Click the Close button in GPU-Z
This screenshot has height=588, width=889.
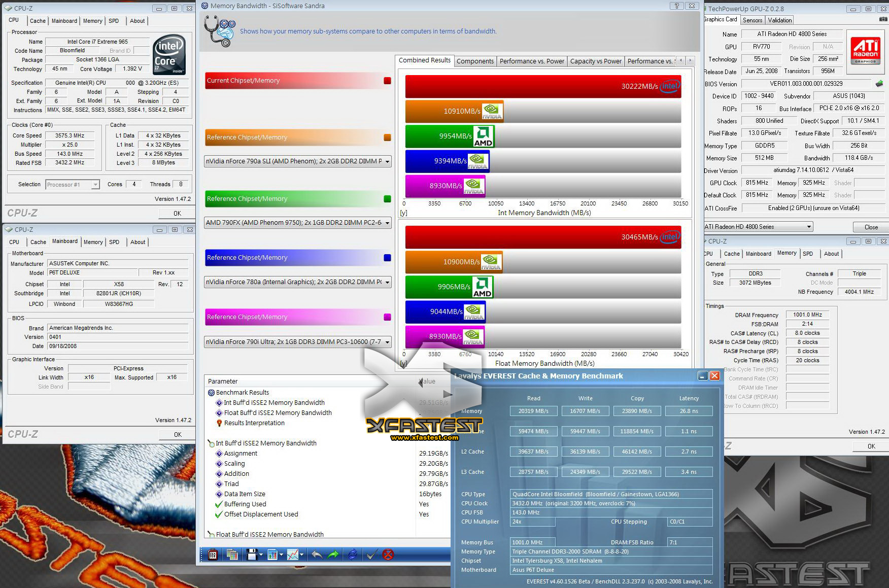click(x=871, y=227)
